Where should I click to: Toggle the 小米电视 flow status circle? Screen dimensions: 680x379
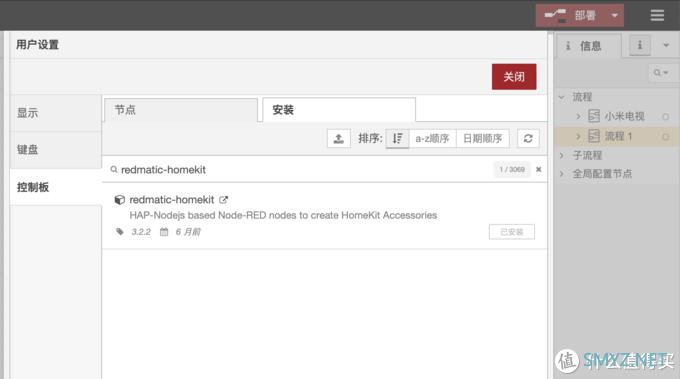(665, 117)
